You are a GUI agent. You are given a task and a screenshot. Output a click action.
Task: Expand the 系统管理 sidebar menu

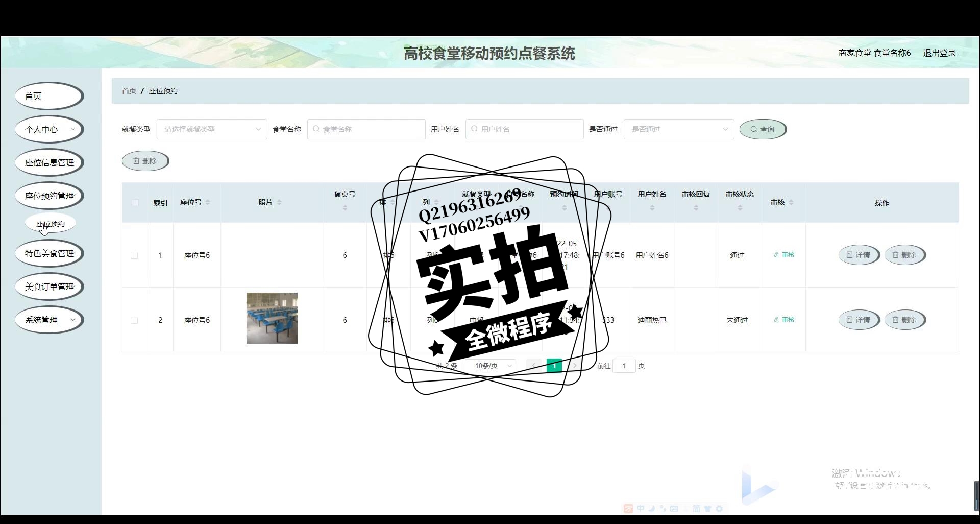pyautogui.click(x=49, y=320)
